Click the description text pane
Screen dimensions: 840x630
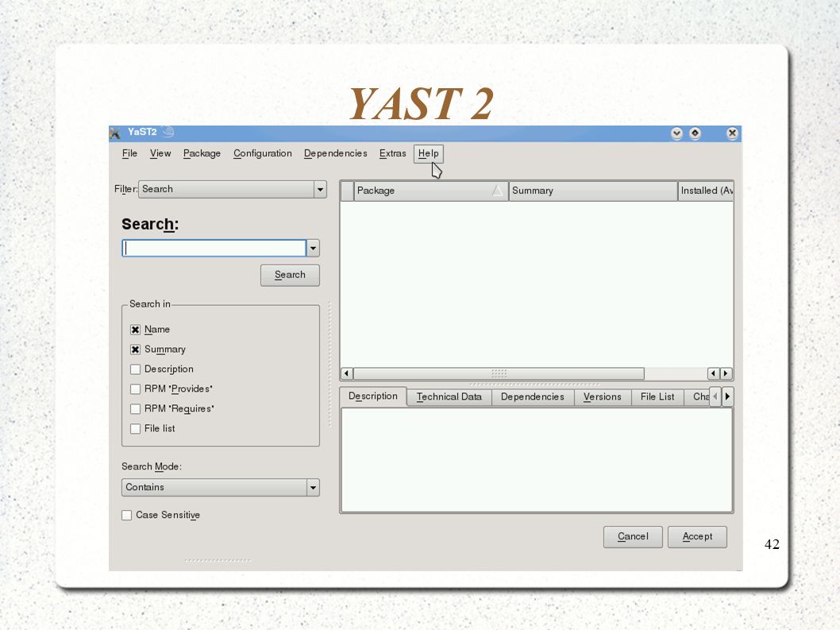537,460
